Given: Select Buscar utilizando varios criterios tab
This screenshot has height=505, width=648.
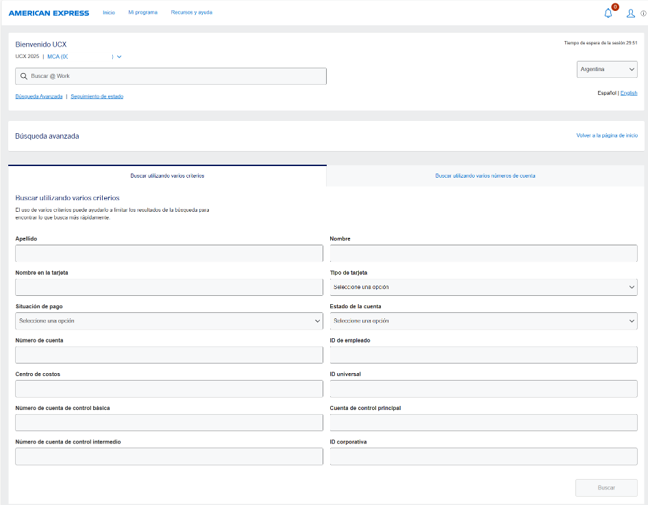Looking at the screenshot, I should (167, 176).
